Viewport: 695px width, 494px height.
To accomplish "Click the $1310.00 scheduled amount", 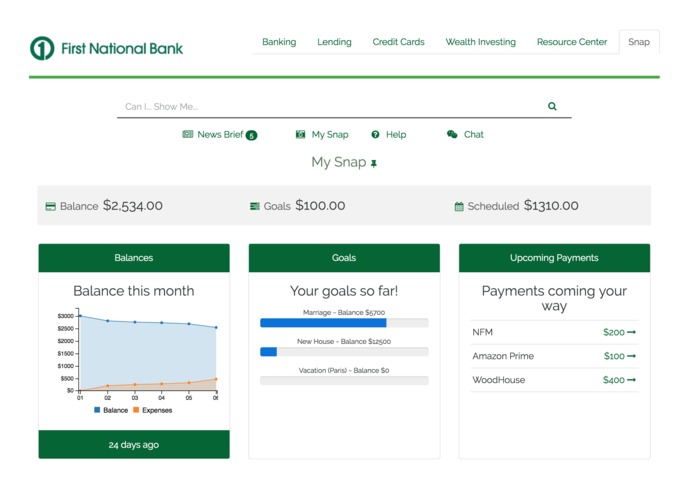I will (x=551, y=206).
